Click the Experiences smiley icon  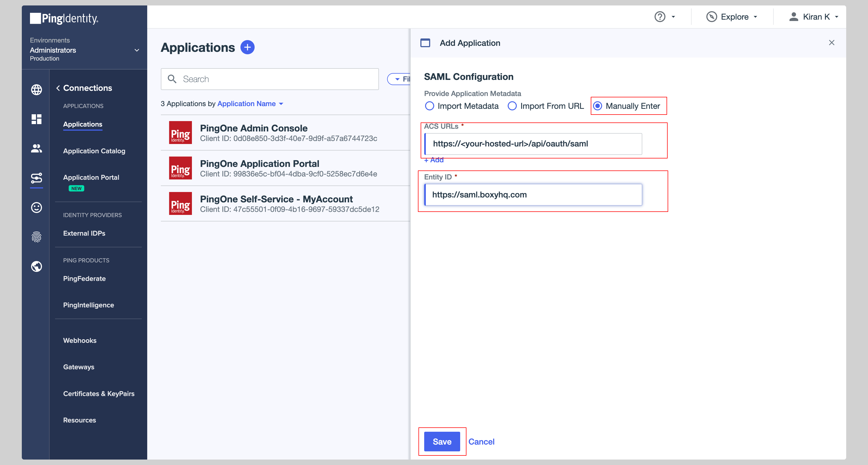tap(36, 208)
